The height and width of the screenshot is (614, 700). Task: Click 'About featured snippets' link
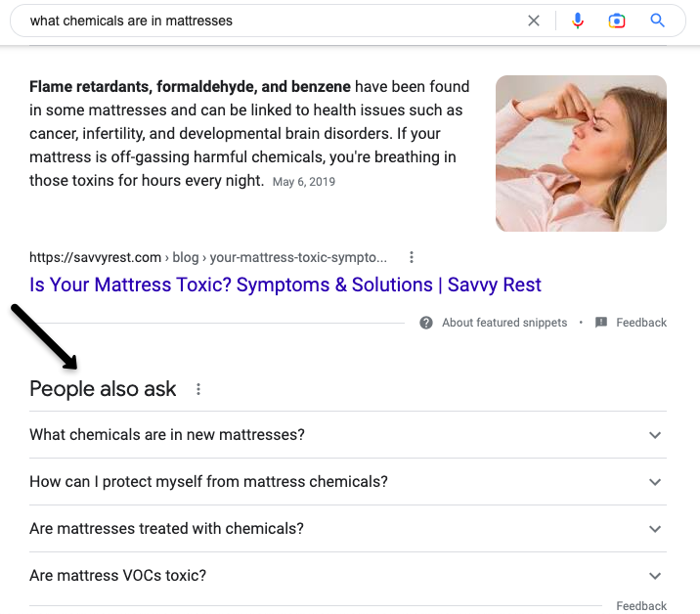pos(504,323)
